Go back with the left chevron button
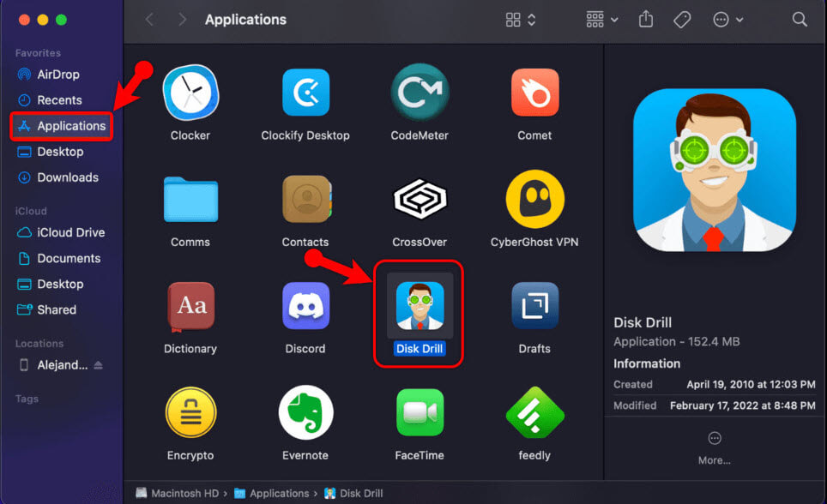Viewport: 827px width, 504px height. click(x=150, y=20)
